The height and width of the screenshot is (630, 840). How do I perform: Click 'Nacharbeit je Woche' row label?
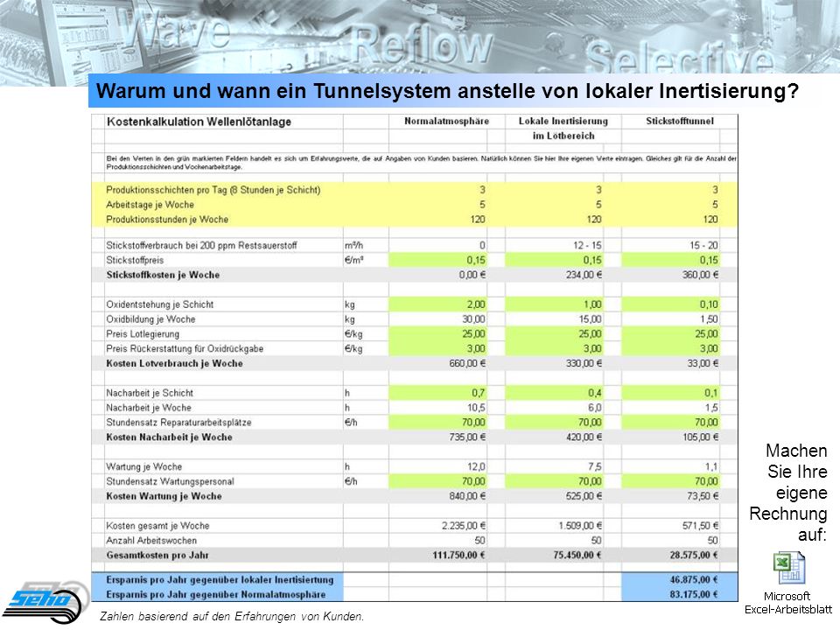(x=149, y=408)
